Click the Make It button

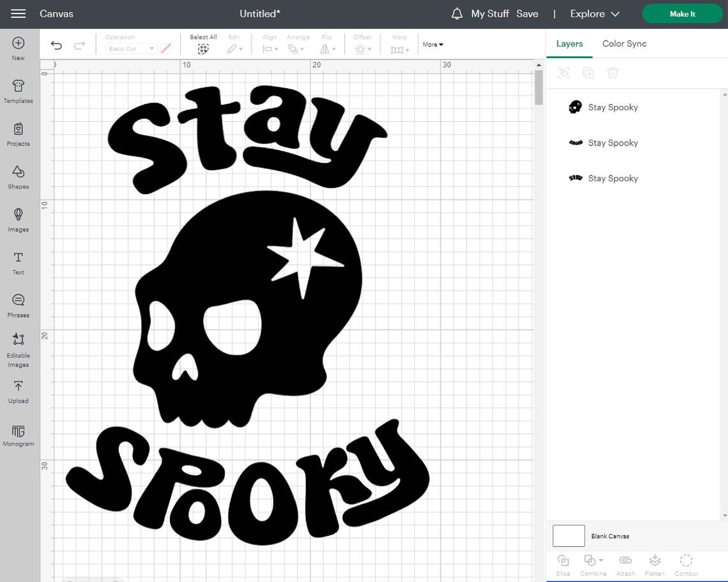pos(682,13)
